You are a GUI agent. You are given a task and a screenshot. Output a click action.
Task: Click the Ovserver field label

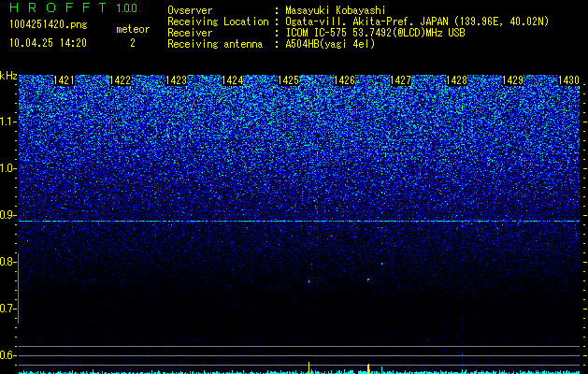click(x=190, y=11)
